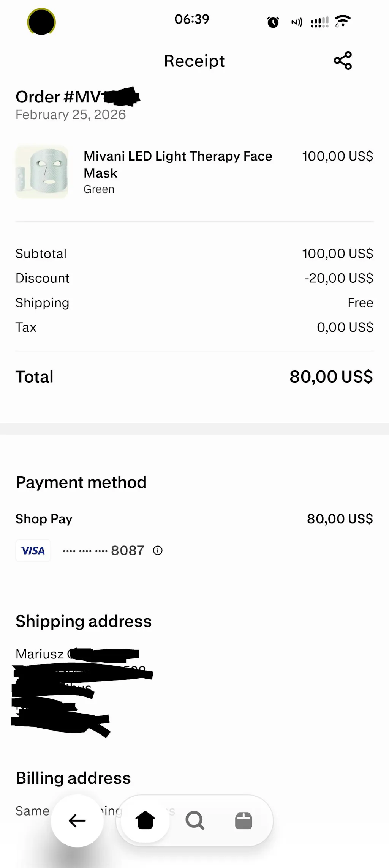389x868 pixels.
Task: Tap the signal strength indicator
Action: tap(319, 22)
